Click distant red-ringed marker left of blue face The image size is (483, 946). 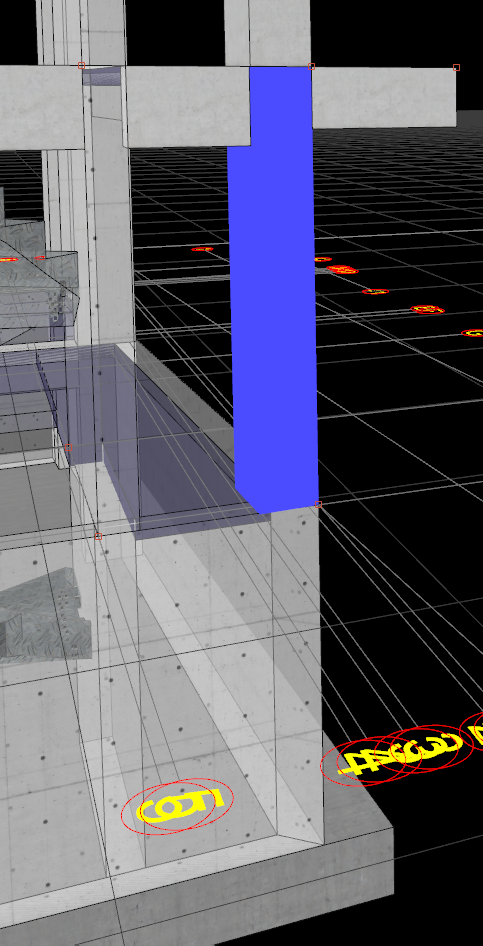click(203, 249)
